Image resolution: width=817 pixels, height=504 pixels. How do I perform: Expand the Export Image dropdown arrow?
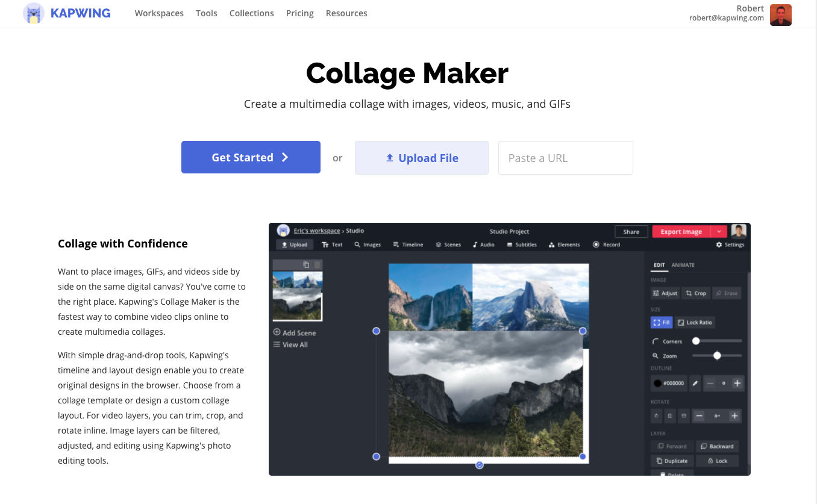tap(719, 232)
